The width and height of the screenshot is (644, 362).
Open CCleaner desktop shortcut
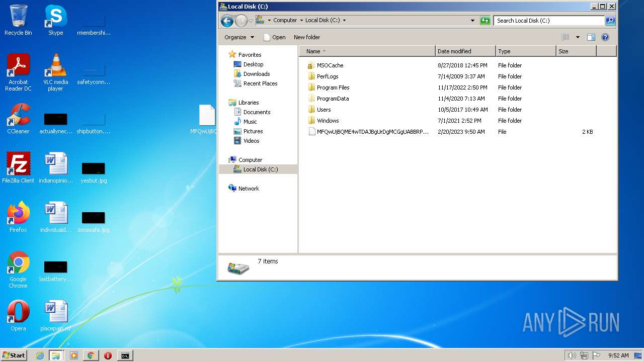[x=18, y=119]
